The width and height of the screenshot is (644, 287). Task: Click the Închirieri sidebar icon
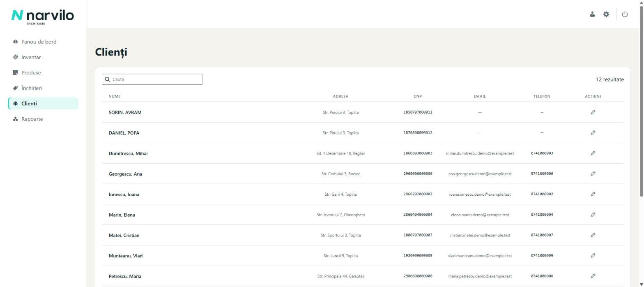click(16, 88)
